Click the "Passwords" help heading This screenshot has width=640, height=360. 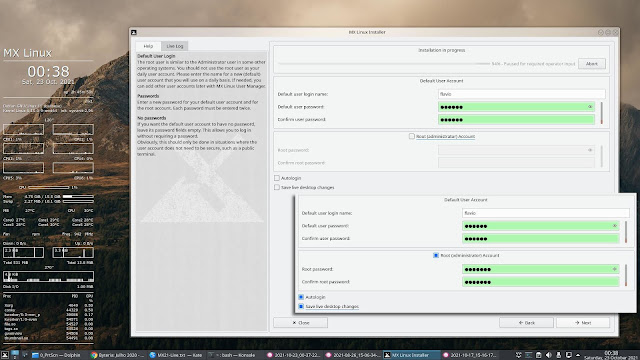point(148,96)
